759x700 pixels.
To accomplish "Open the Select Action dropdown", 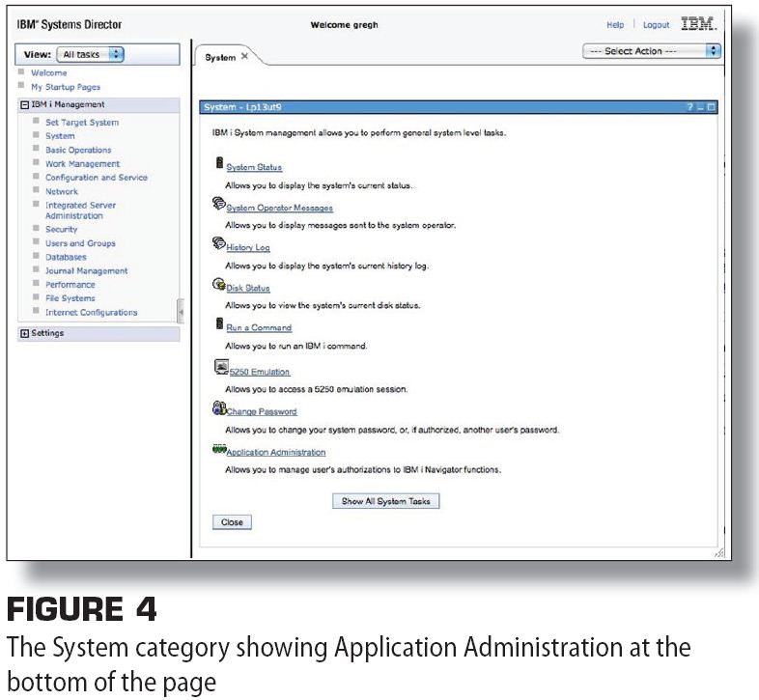I will 652,51.
